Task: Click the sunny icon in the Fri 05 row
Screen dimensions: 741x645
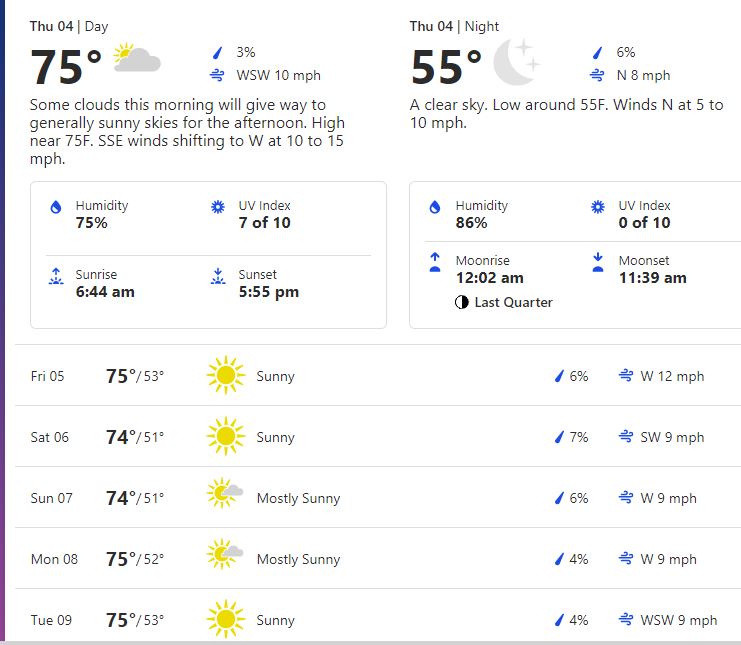Action: click(x=226, y=375)
